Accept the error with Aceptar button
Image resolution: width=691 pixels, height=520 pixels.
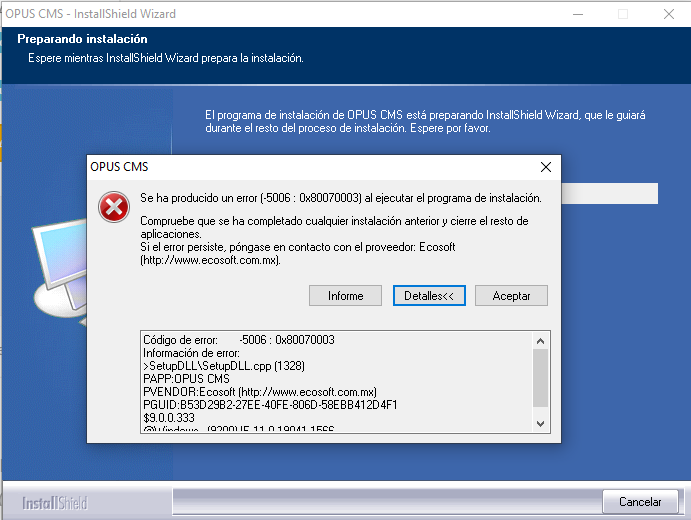tap(511, 296)
